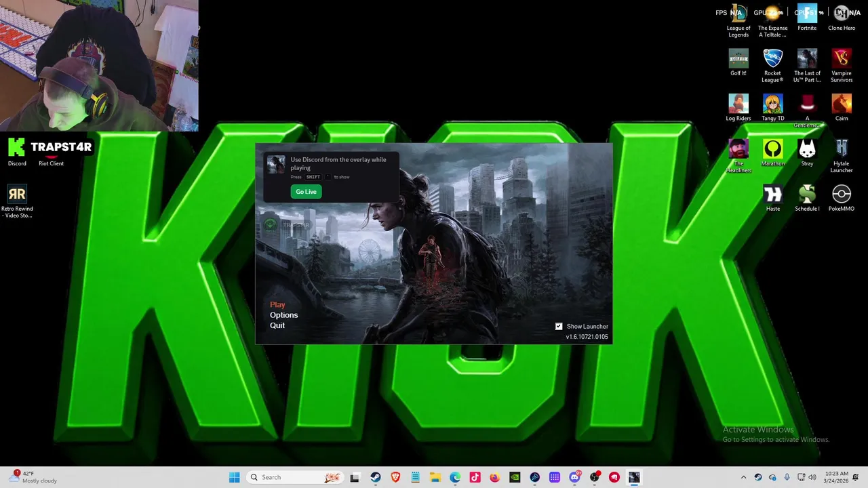This screenshot has height=488, width=868.
Task: Click the microphone tray icon
Action: [787, 477]
